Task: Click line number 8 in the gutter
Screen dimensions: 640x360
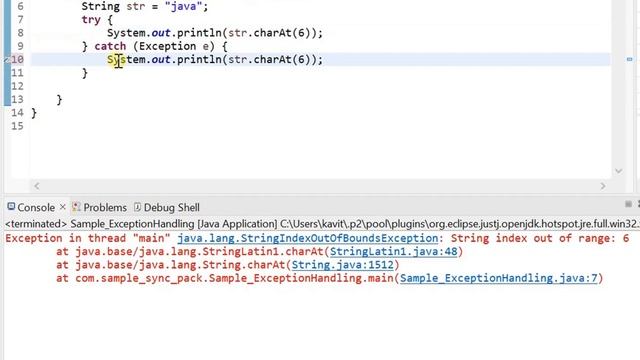Action: tap(20, 33)
